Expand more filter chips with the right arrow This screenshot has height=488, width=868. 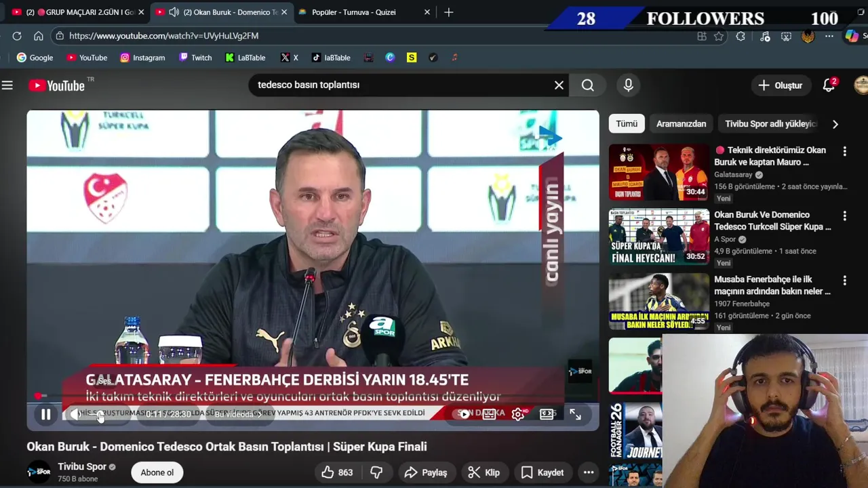[x=835, y=124]
